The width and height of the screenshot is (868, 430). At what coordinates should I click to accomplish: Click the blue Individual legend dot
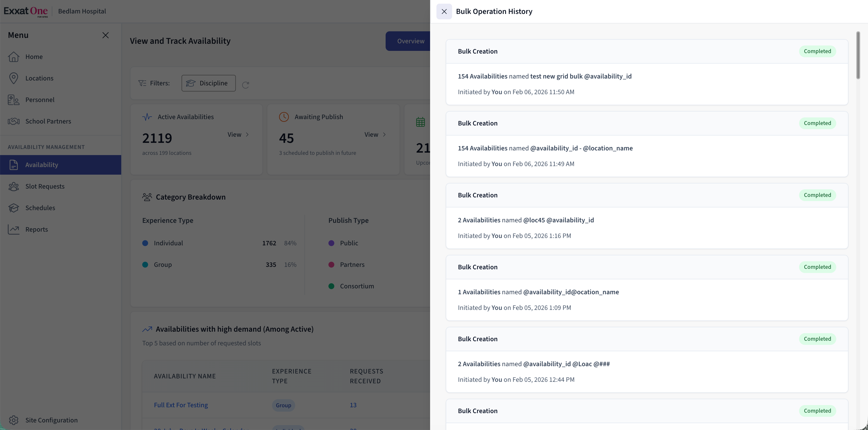145,243
